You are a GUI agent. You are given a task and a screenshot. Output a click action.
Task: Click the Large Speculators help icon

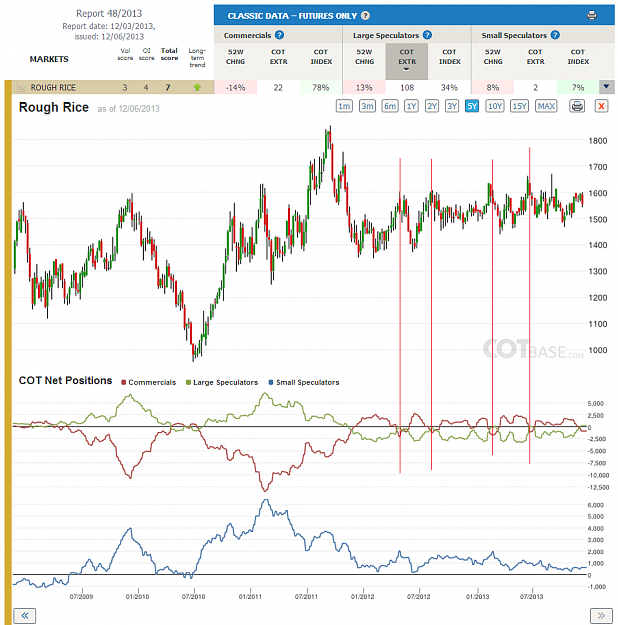pos(427,35)
